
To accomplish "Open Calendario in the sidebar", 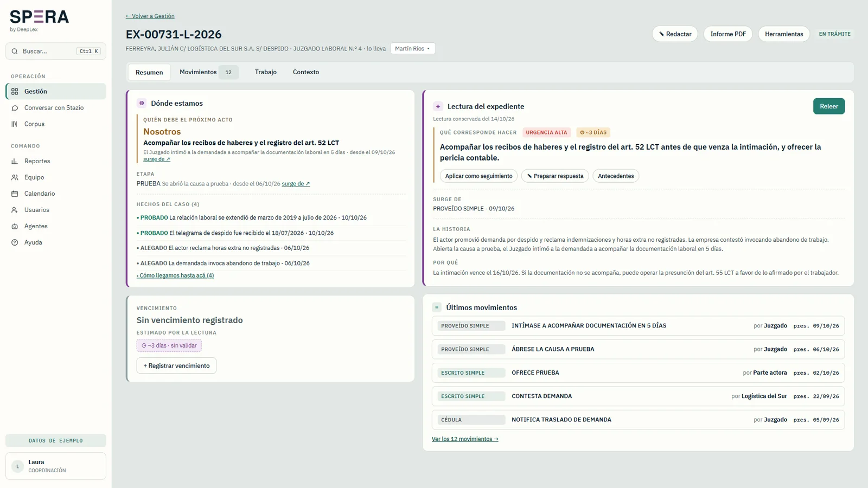I will pos(56,194).
